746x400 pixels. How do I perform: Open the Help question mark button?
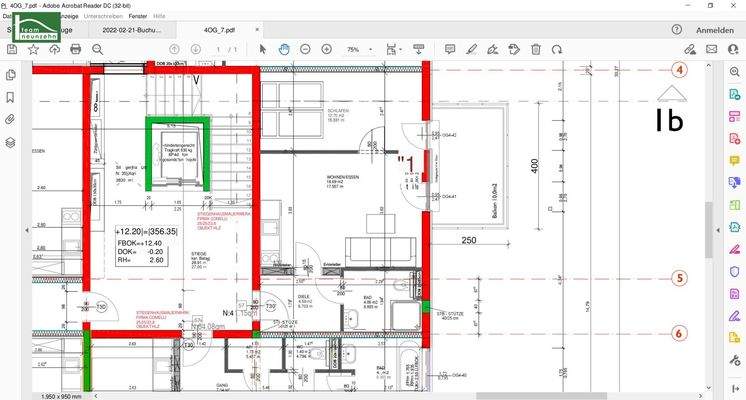coord(677,31)
